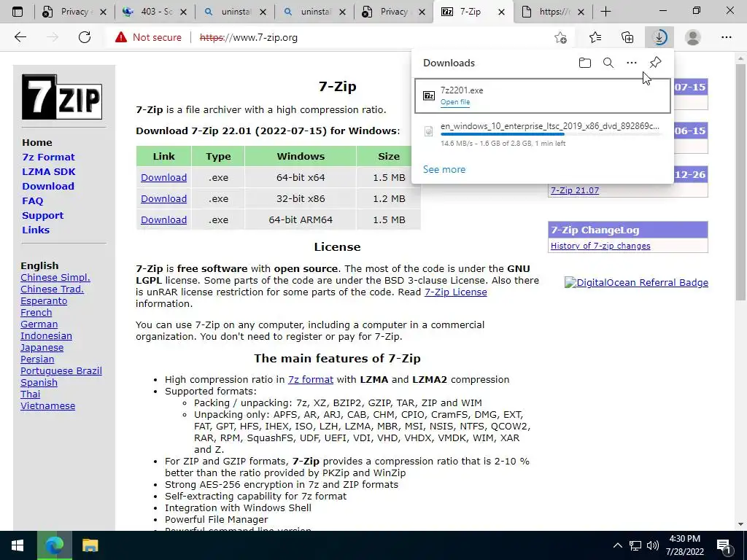Switch language to Chinese Simpl.
Image resolution: width=747 pixels, height=560 pixels.
point(55,278)
